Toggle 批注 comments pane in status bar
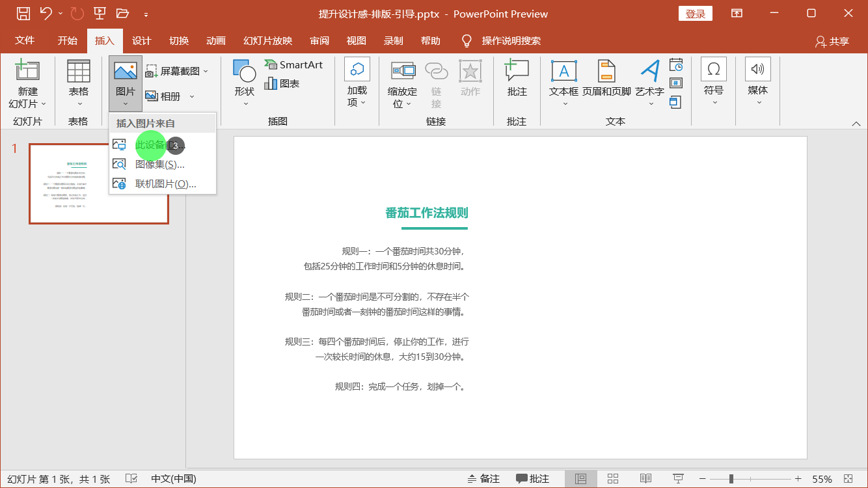 (x=532, y=478)
